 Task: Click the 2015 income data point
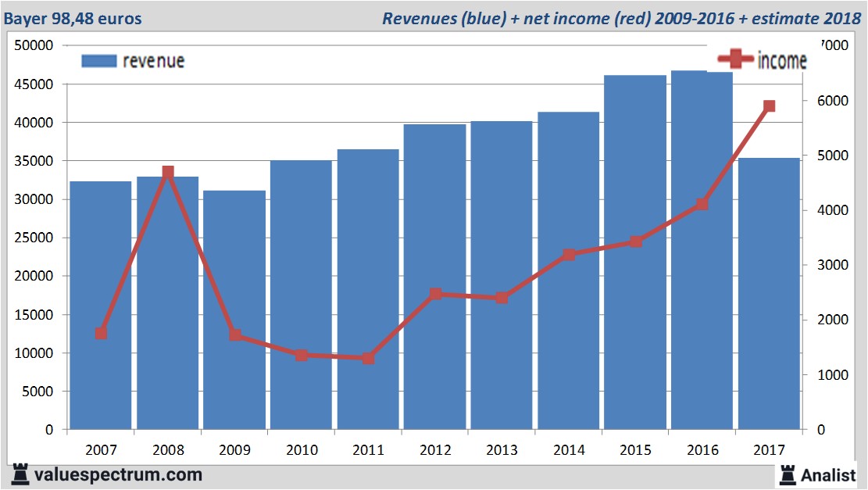(635, 242)
